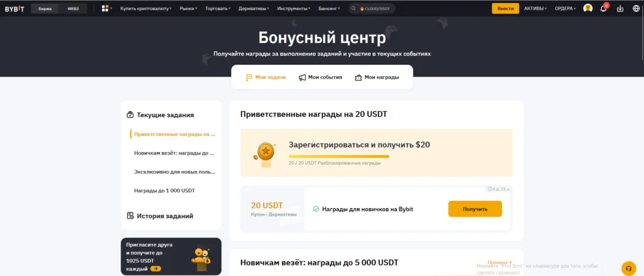Switch to the Биржа toggle
The width and height of the screenshot is (644, 276).
coord(45,8)
